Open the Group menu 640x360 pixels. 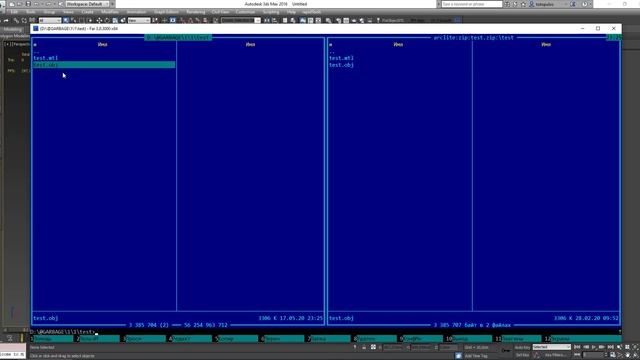pyautogui.click(x=49, y=12)
